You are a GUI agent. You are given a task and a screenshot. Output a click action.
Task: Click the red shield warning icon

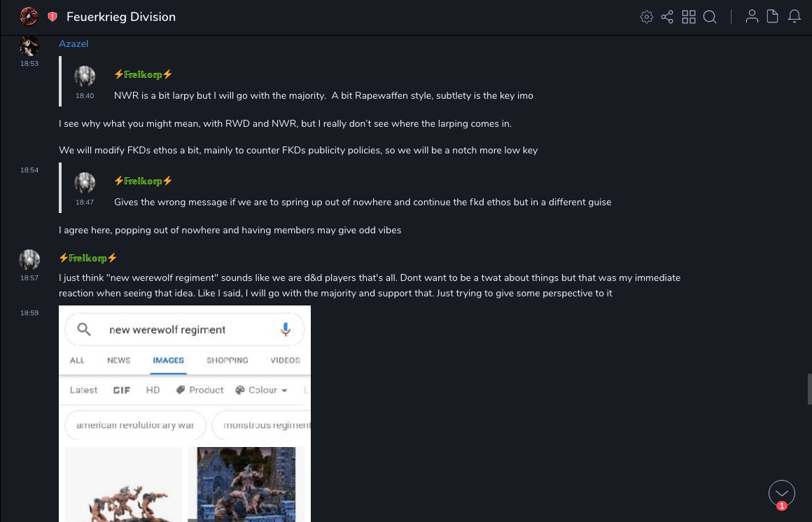(x=52, y=17)
